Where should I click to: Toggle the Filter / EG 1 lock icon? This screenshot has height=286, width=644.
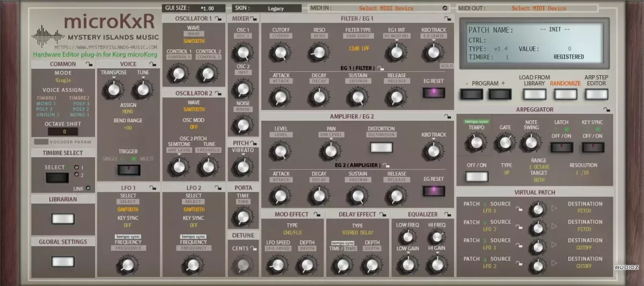click(448, 19)
